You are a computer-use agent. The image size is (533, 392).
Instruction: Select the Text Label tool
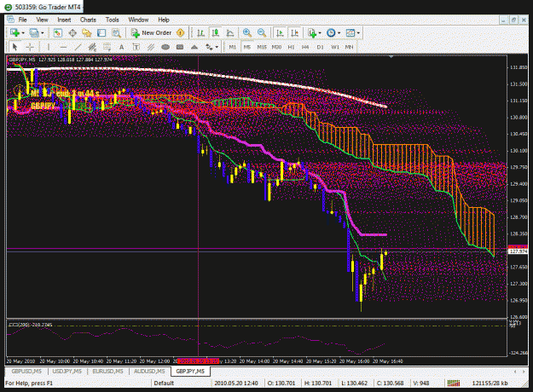(136, 47)
